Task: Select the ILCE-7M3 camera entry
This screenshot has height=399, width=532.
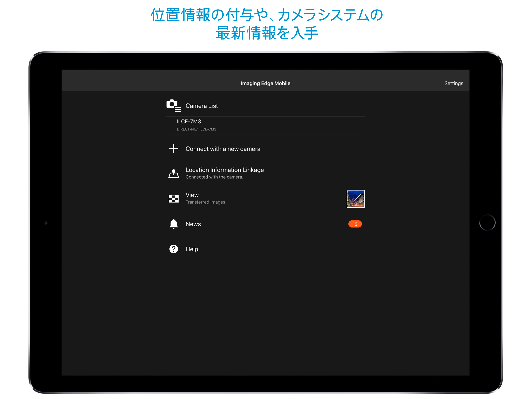Action: [189, 122]
